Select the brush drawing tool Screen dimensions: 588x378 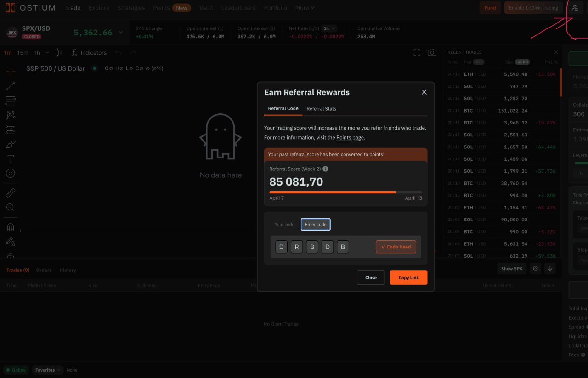[x=11, y=144]
